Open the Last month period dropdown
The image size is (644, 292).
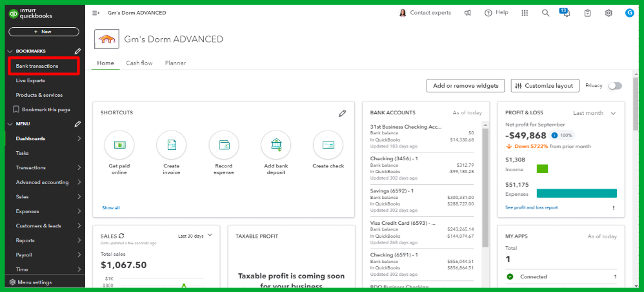point(594,113)
